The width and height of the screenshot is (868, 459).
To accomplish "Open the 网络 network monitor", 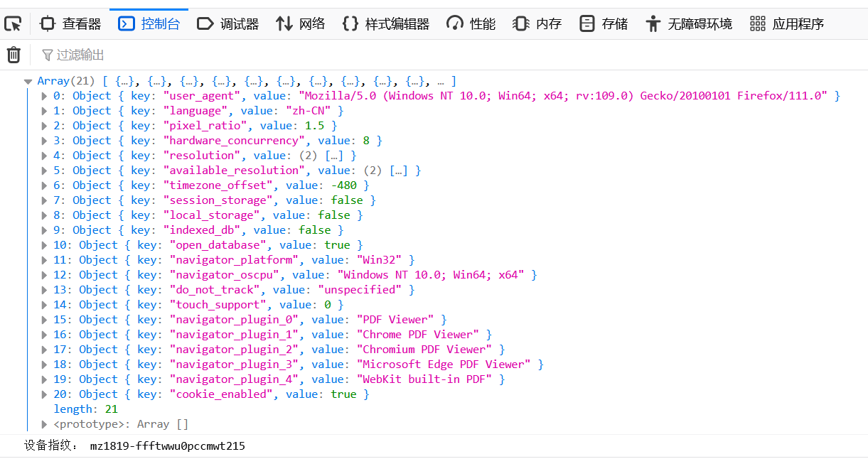I will 300,23.
